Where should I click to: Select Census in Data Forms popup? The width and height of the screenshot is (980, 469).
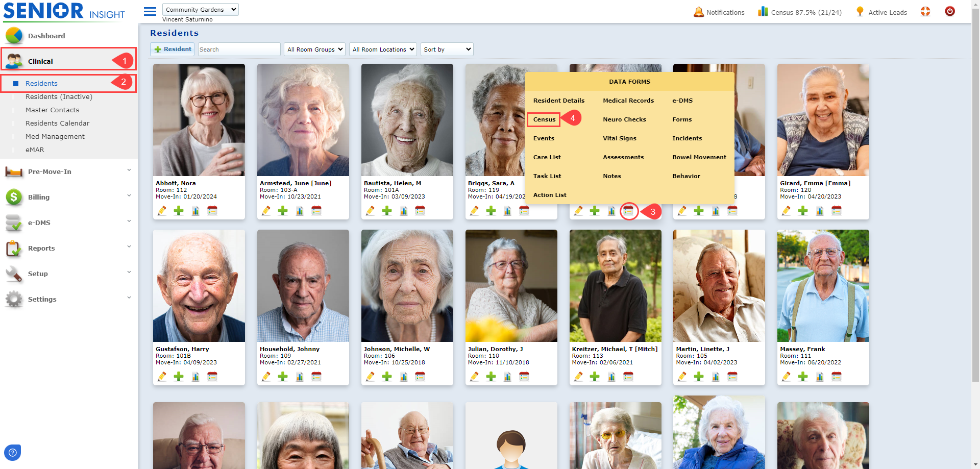(544, 119)
